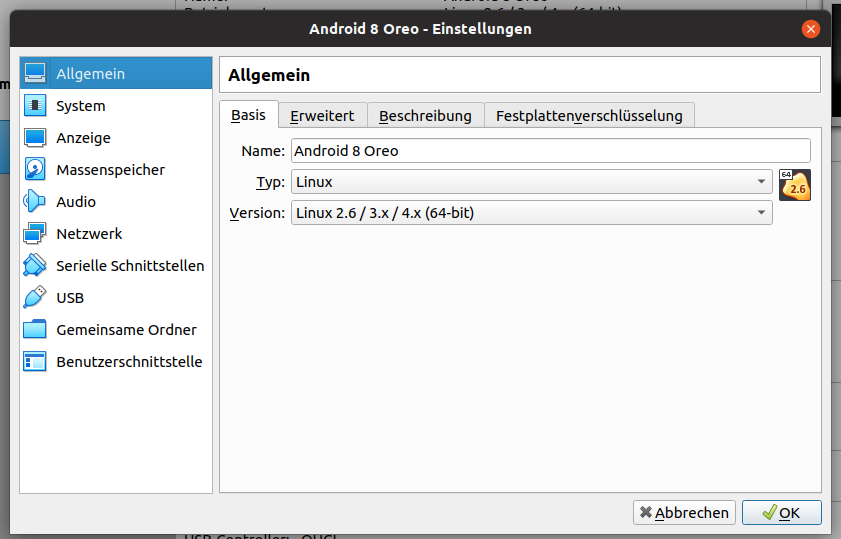Open the System settings section

pos(116,106)
